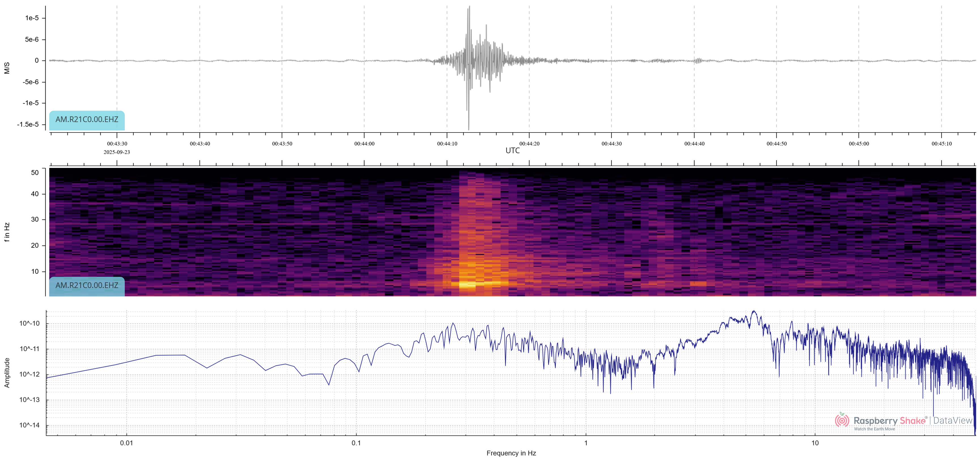Click the 00:44:10 time axis marker

447,144
